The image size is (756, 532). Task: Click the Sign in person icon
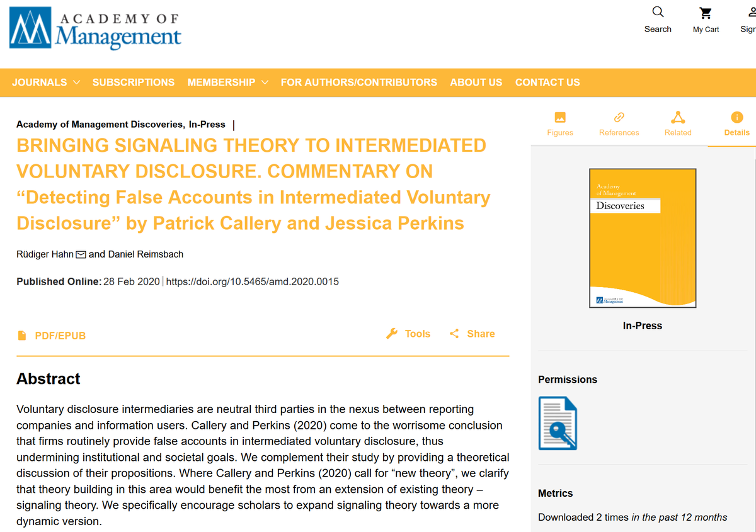752,13
